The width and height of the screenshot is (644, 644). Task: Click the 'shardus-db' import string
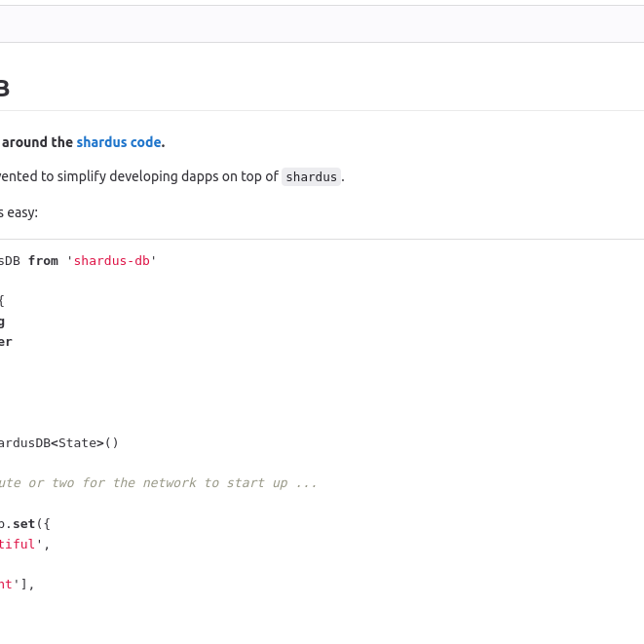[x=112, y=261]
